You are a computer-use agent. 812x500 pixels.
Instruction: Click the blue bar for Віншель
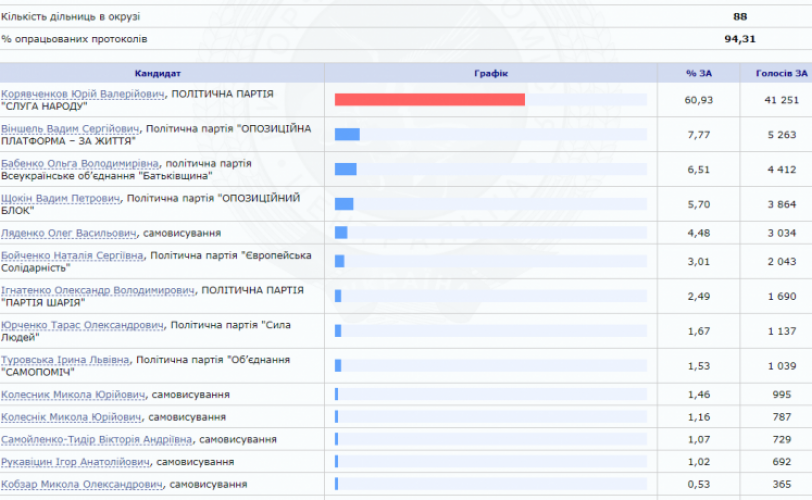click(347, 135)
